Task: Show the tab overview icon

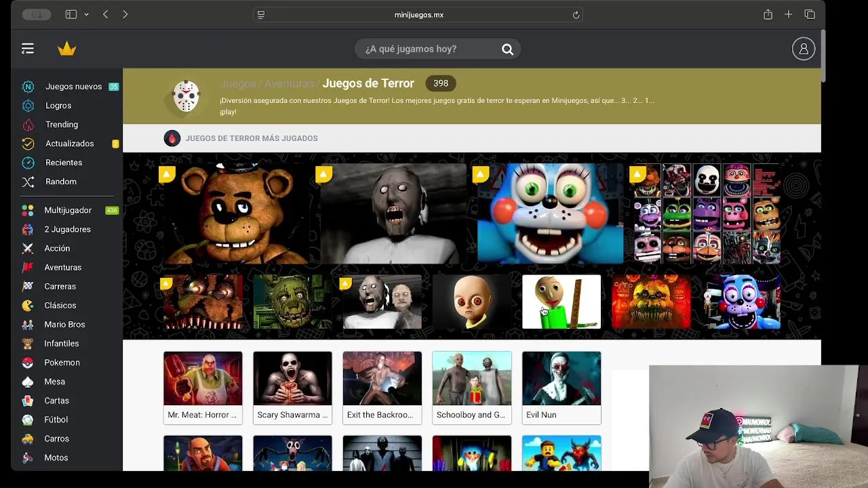Action: tap(810, 14)
